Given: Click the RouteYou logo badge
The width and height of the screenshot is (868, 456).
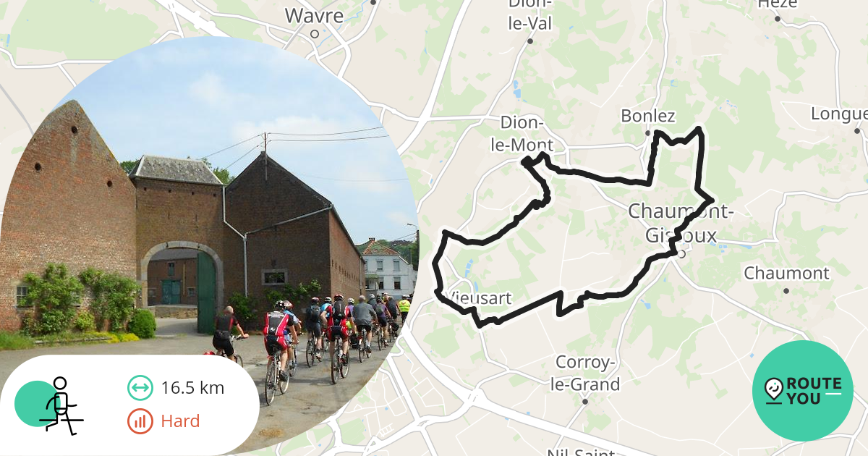Looking at the screenshot, I should click(x=803, y=391).
